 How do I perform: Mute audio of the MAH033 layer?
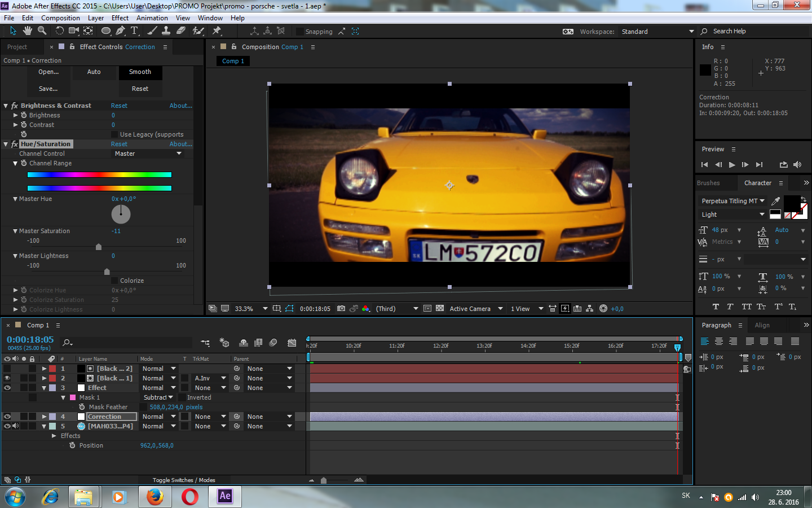click(16, 426)
